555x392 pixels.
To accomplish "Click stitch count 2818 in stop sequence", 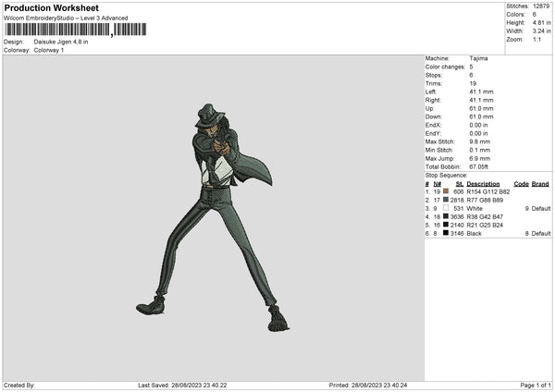I will tap(457, 201).
